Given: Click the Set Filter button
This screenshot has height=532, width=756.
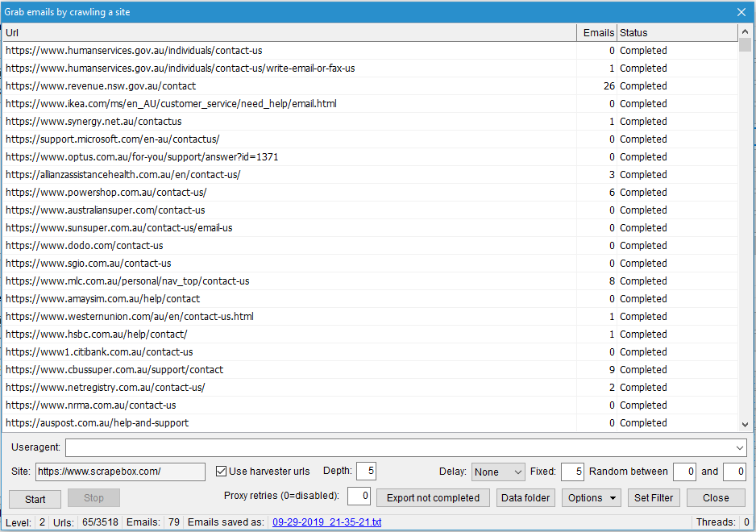Looking at the screenshot, I should tap(654, 498).
